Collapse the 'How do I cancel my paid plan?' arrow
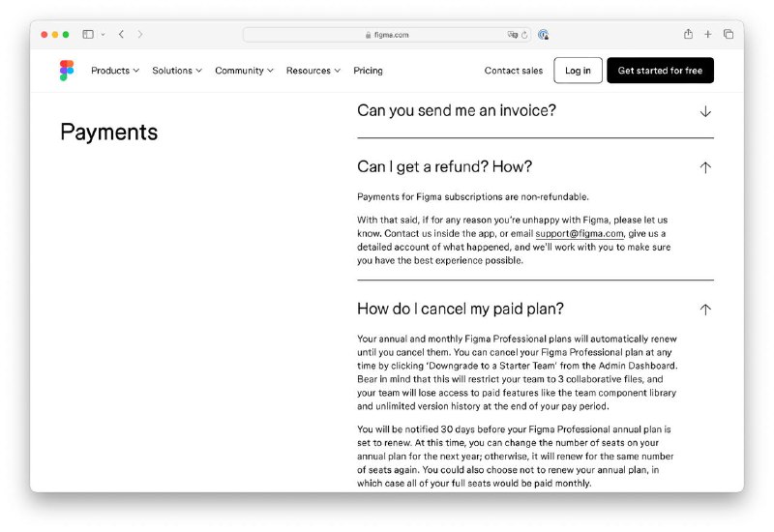The image size is (774, 532). pyautogui.click(x=705, y=310)
